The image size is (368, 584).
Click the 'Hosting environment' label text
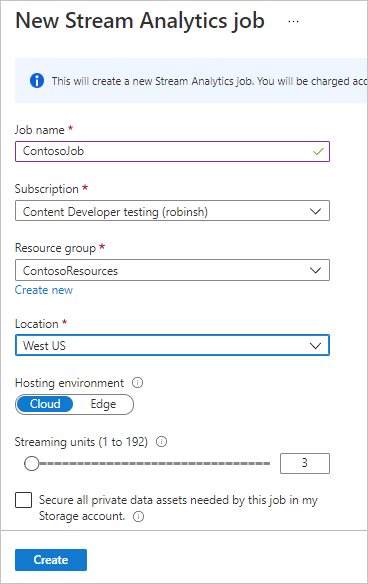(x=69, y=383)
